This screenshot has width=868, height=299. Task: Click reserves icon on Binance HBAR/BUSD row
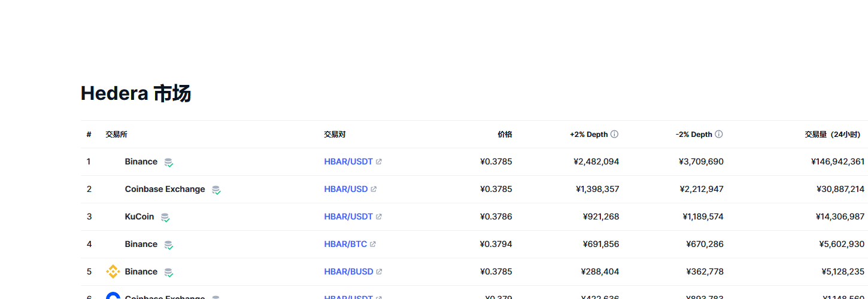tap(169, 272)
